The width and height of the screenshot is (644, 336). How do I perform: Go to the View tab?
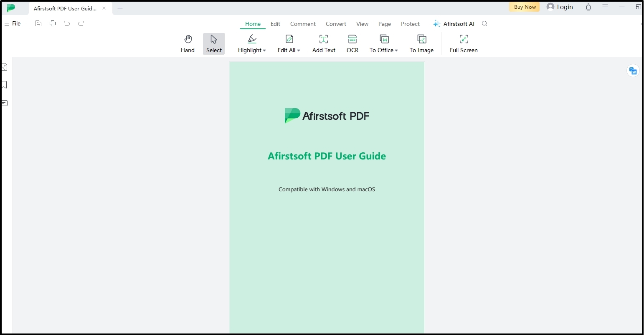pos(362,24)
